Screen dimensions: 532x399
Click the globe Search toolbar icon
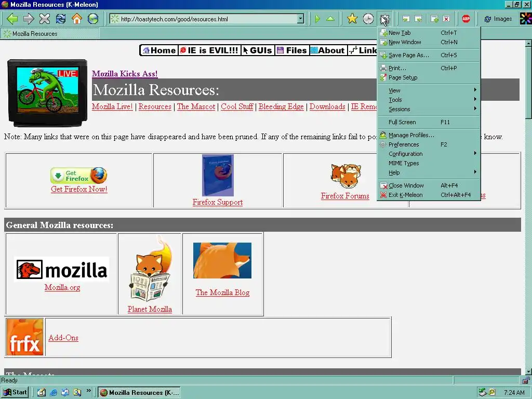pos(93,19)
